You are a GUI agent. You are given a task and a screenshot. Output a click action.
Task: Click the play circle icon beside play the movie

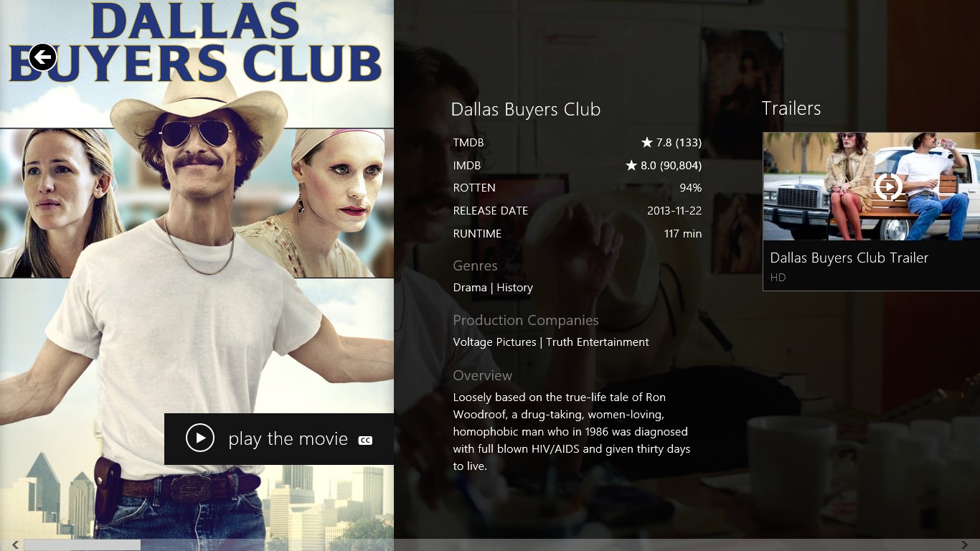point(200,438)
